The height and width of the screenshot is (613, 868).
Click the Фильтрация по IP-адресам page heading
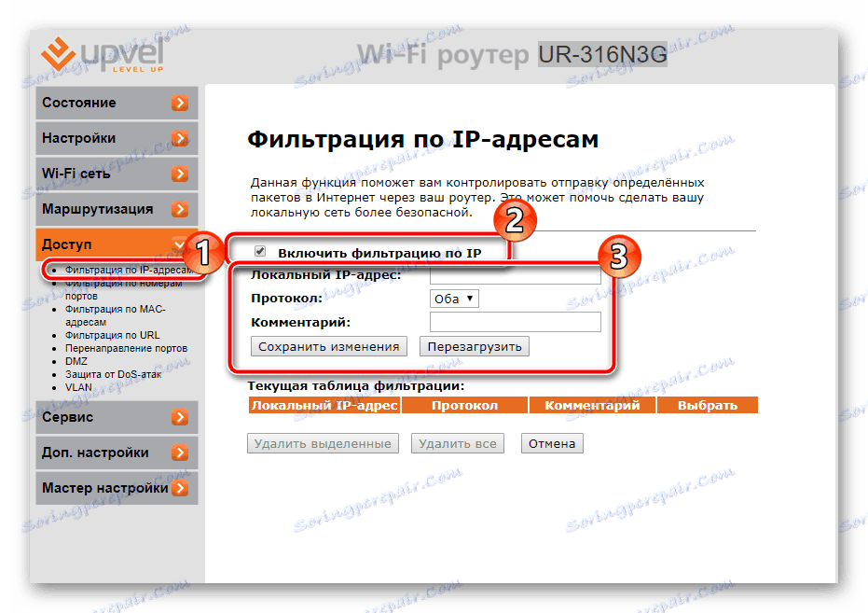tap(423, 139)
